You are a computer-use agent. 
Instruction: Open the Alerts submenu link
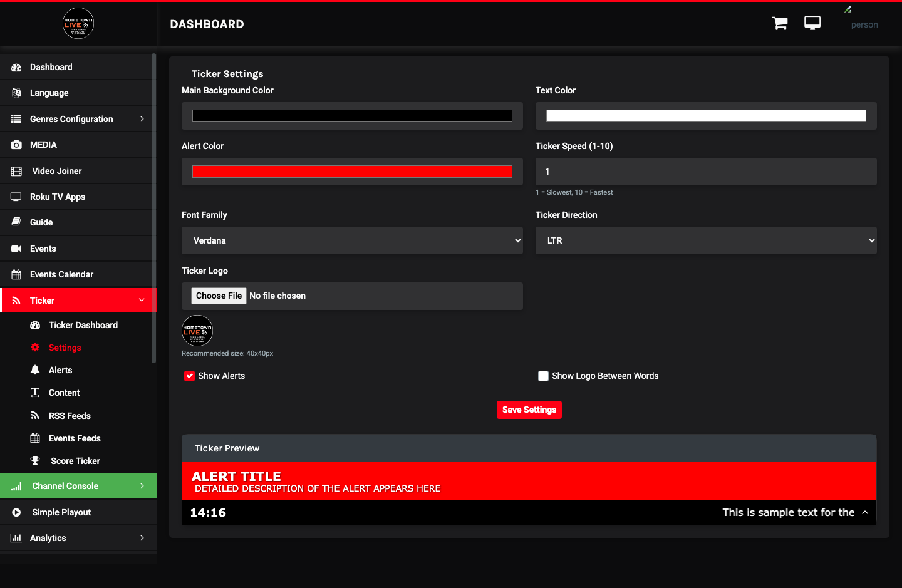point(61,370)
